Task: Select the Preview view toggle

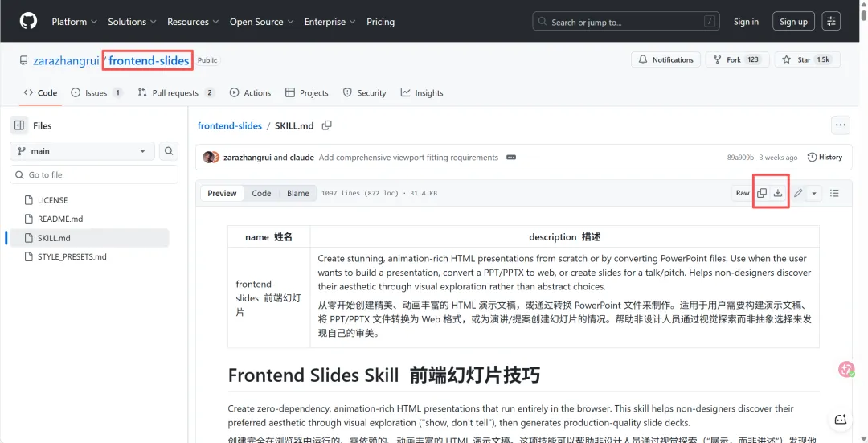Action: 222,193
